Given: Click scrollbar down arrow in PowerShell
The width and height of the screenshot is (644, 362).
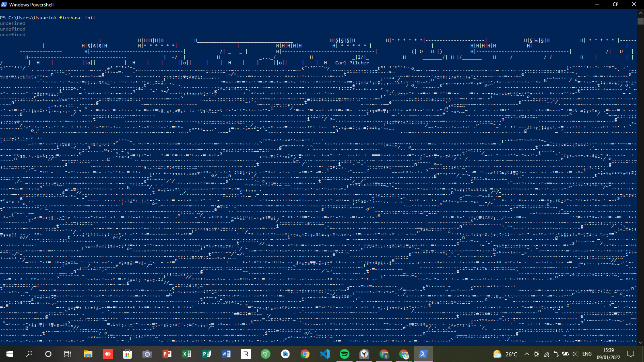Looking at the screenshot, I should 640,343.
